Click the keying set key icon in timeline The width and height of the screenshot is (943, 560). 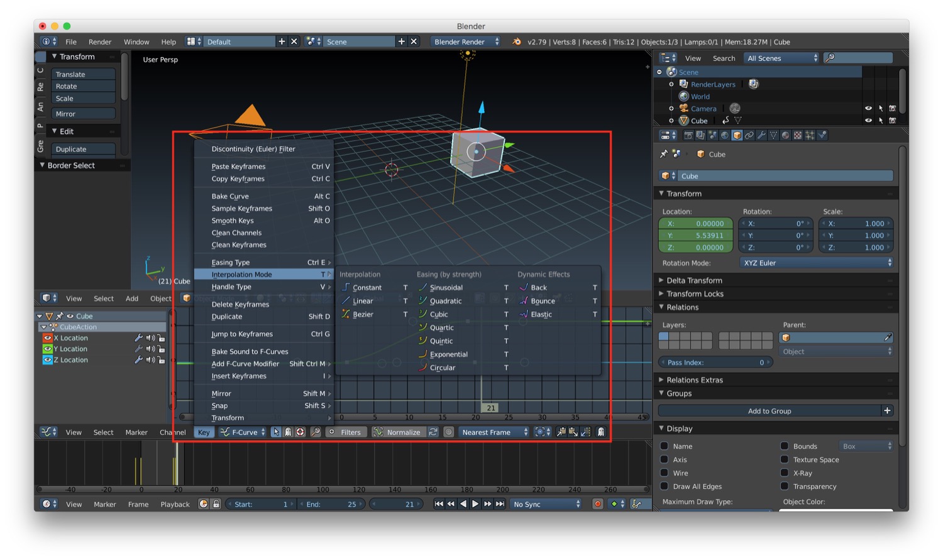[637, 504]
